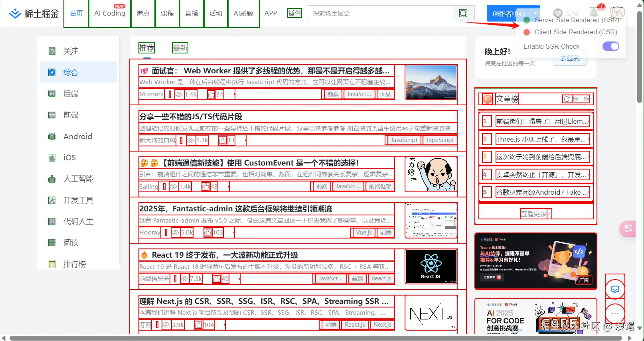Click the Juejin logo in header
Viewport: 644px width, 341px height.
34,14
